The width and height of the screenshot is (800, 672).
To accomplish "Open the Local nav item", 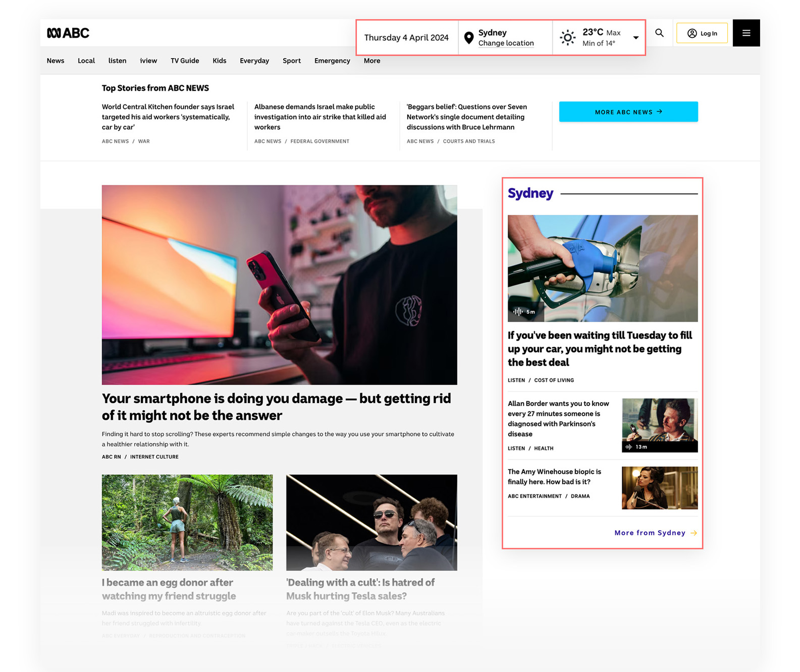I will 86,61.
